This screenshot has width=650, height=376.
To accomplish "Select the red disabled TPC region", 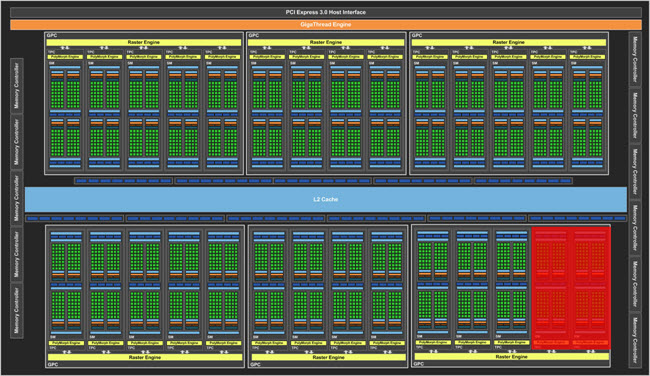I will (571, 288).
